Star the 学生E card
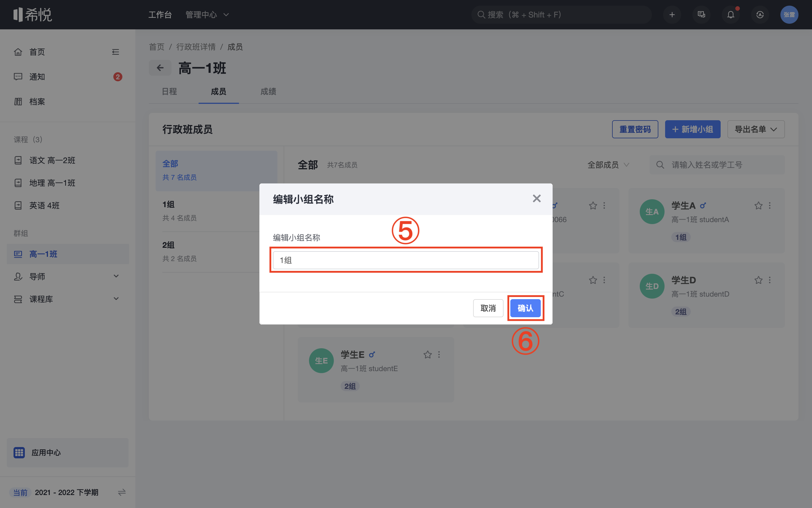 [x=427, y=355]
